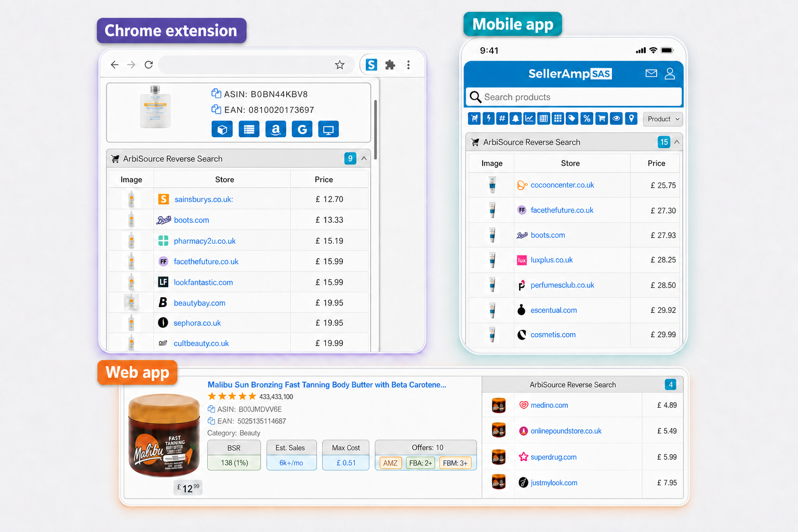
Task: Go back in the Chrome extension browser
Action: pos(115,65)
